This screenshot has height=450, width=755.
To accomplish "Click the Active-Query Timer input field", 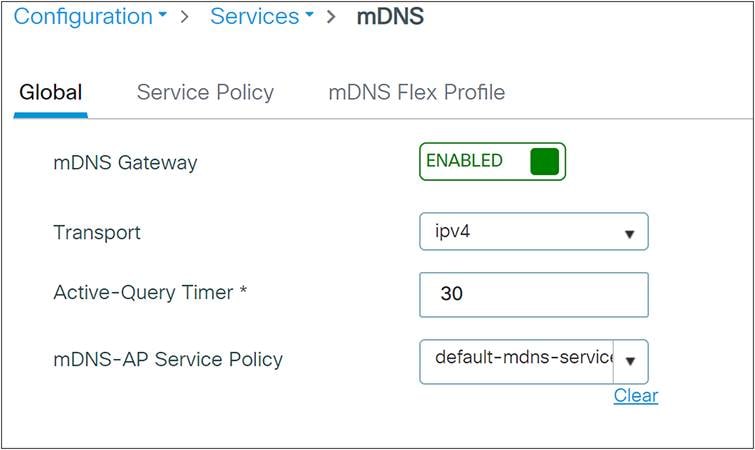I will click(x=534, y=295).
